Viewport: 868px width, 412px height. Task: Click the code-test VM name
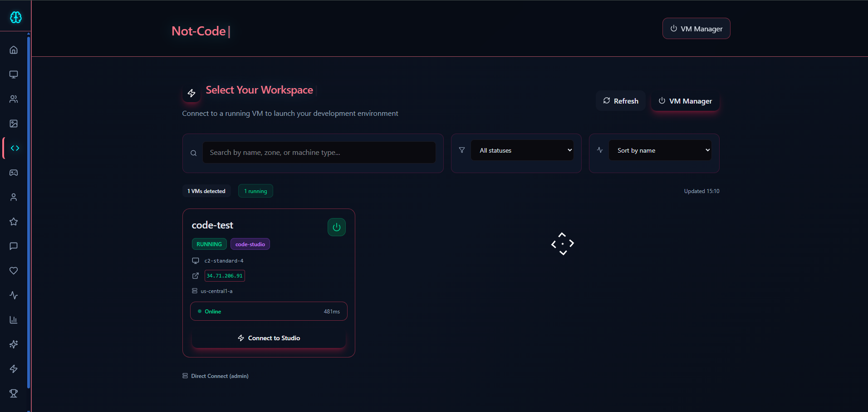(x=212, y=225)
